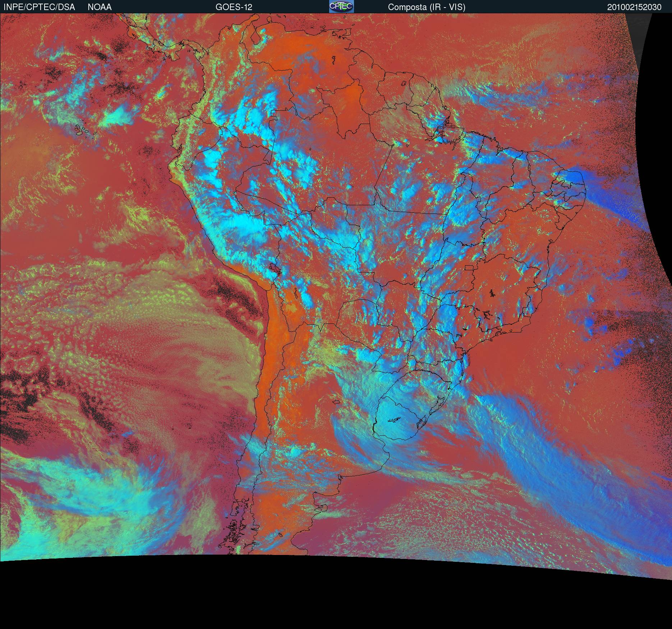Select the INPE/CPTEC/DSA header text

point(39,7)
